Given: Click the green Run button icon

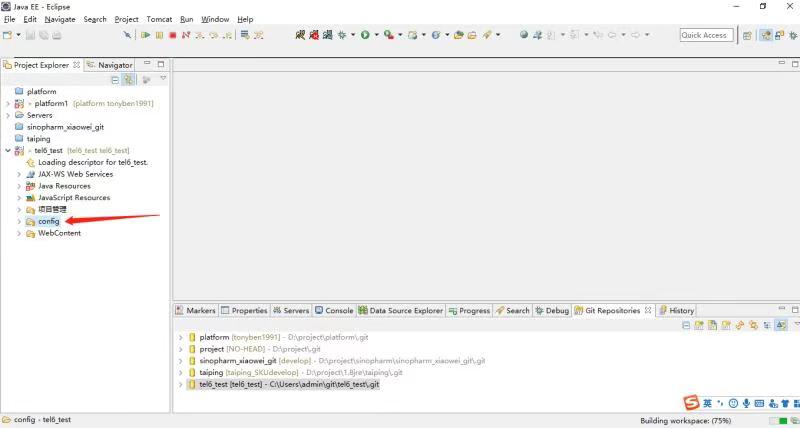Looking at the screenshot, I should click(x=365, y=35).
